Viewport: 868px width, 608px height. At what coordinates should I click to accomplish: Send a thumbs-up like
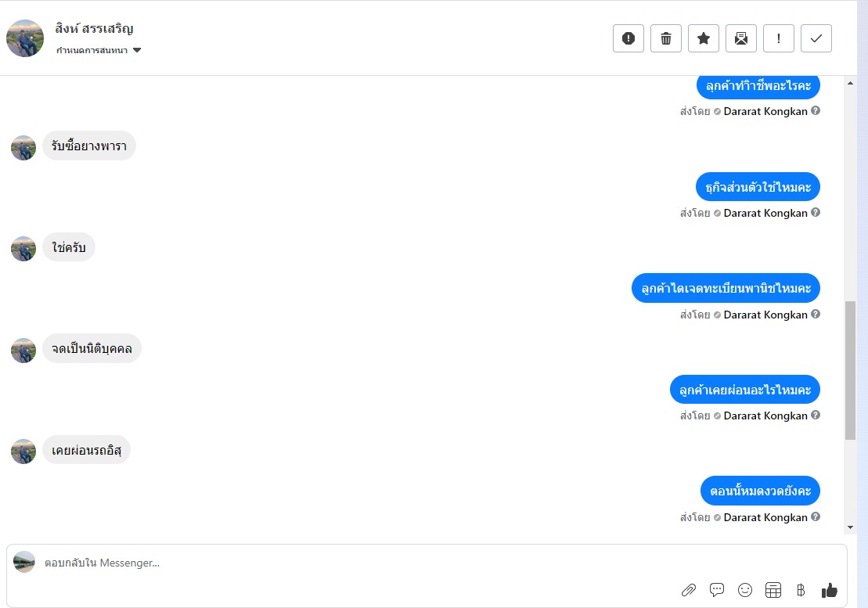pos(830,590)
